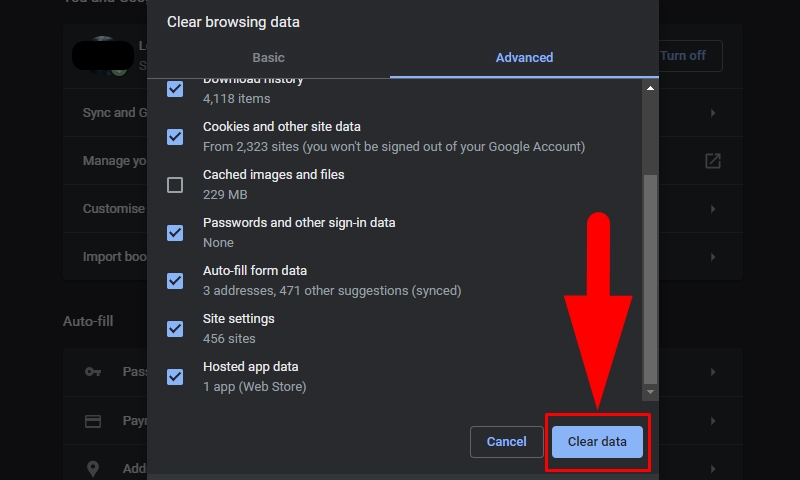
Task: Toggle Passwords and other sign-in data checkbox
Action: [175, 233]
